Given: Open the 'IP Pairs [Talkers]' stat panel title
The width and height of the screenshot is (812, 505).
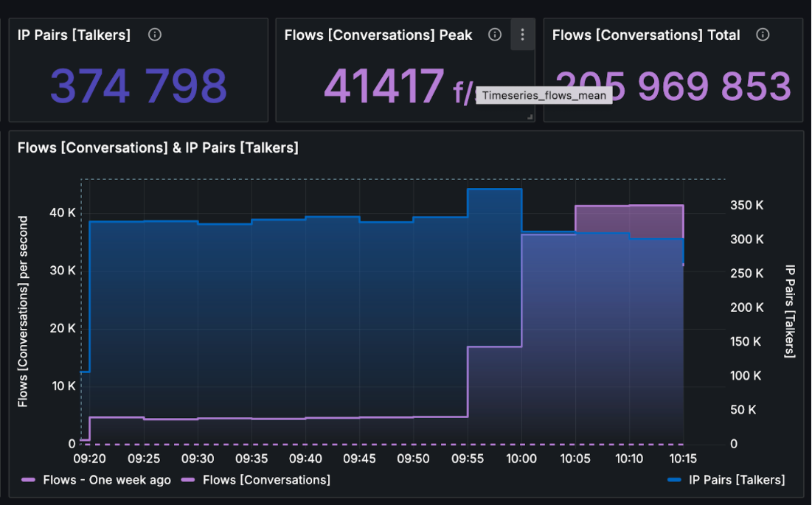Looking at the screenshot, I should [74, 35].
